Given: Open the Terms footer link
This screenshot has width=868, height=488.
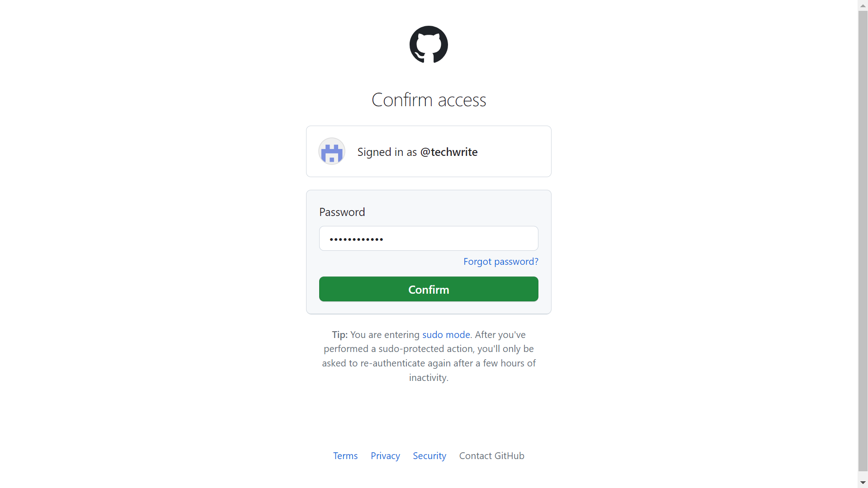Looking at the screenshot, I should coord(345,456).
